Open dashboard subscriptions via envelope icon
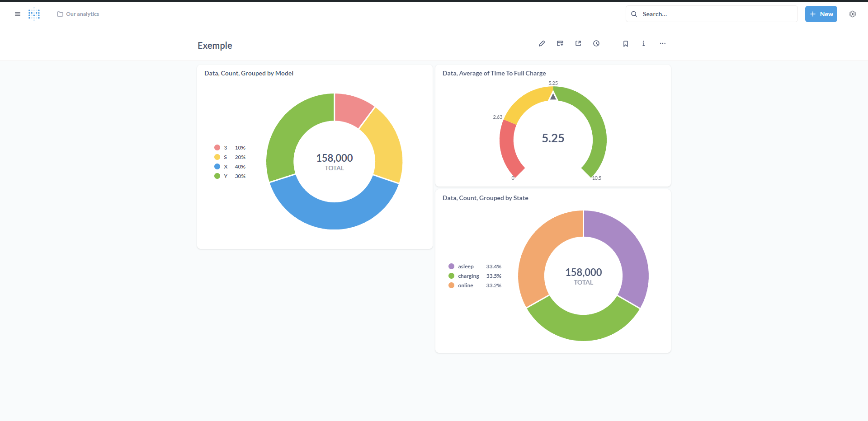 (560, 44)
